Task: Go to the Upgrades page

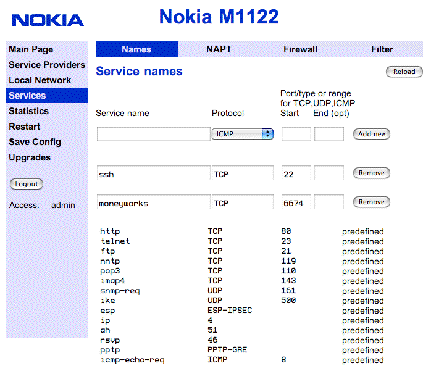Action: coord(30,157)
